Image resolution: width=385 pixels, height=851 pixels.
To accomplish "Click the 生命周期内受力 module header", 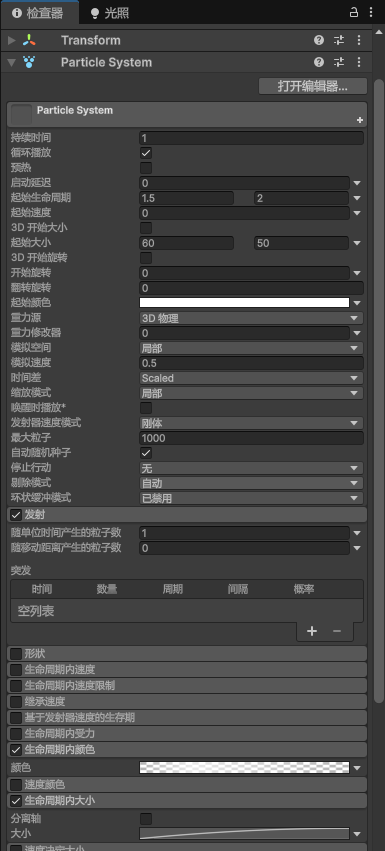I will 187,734.
